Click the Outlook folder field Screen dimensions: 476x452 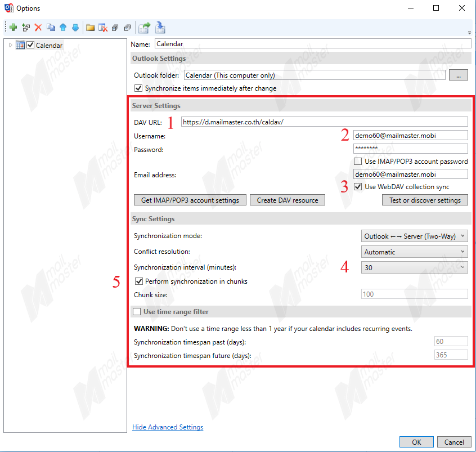tap(315, 75)
